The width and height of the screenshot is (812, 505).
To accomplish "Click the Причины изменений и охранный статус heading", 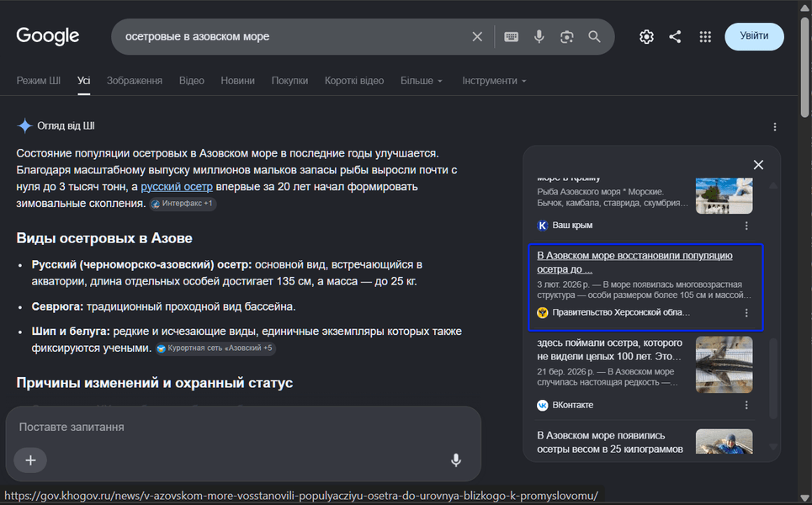I will pos(154,383).
